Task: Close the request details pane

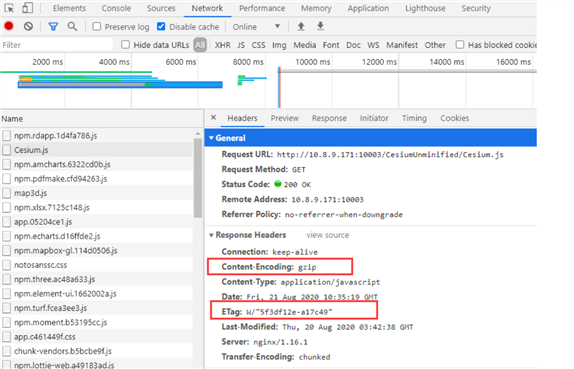Action: point(213,118)
